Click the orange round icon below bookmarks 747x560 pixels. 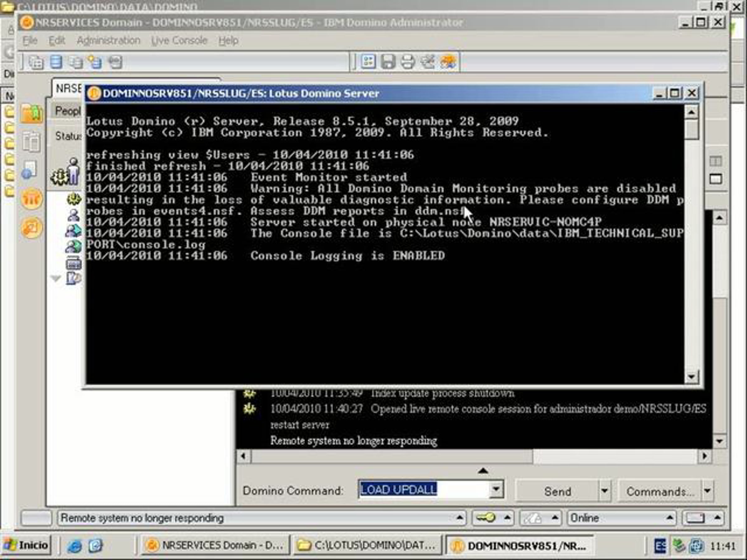[x=31, y=199]
